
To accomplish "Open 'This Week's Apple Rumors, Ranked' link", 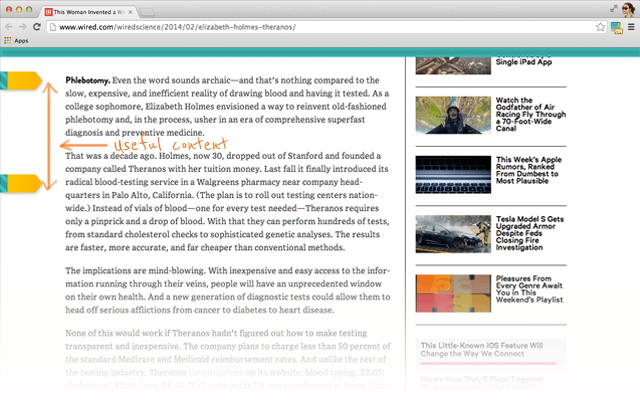I will (x=529, y=170).
